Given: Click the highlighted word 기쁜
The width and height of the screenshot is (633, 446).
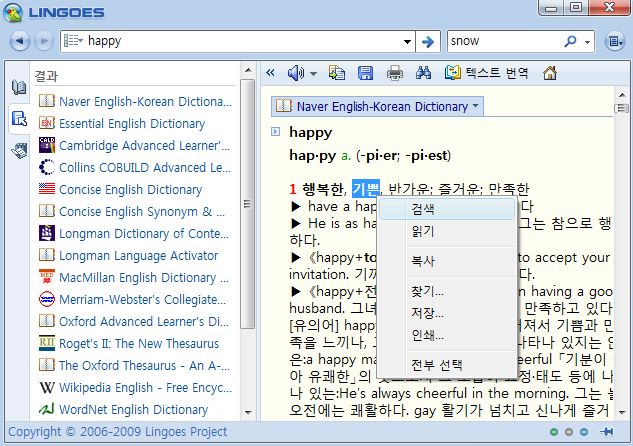Looking at the screenshot, I should pos(366,188).
